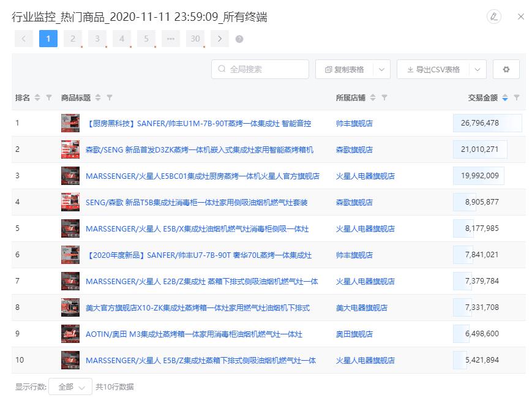532x403 pixels.
Task: Go to page 2 in pagination
Action: [x=72, y=39]
